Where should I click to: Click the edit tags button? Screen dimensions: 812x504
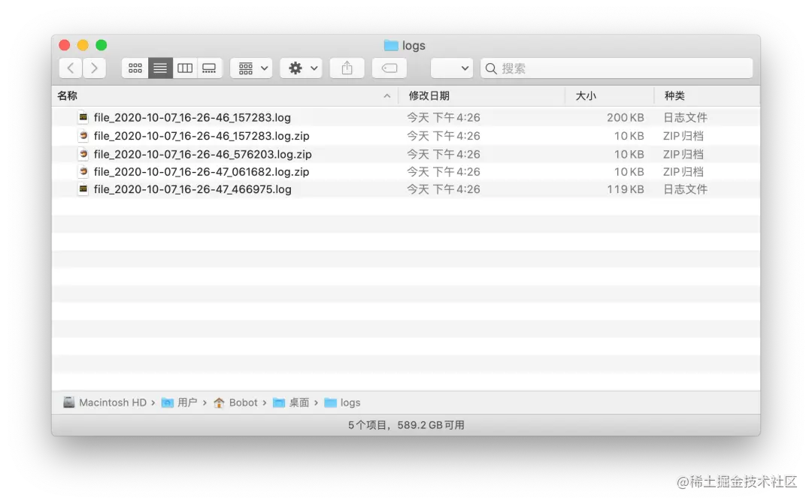coord(389,68)
